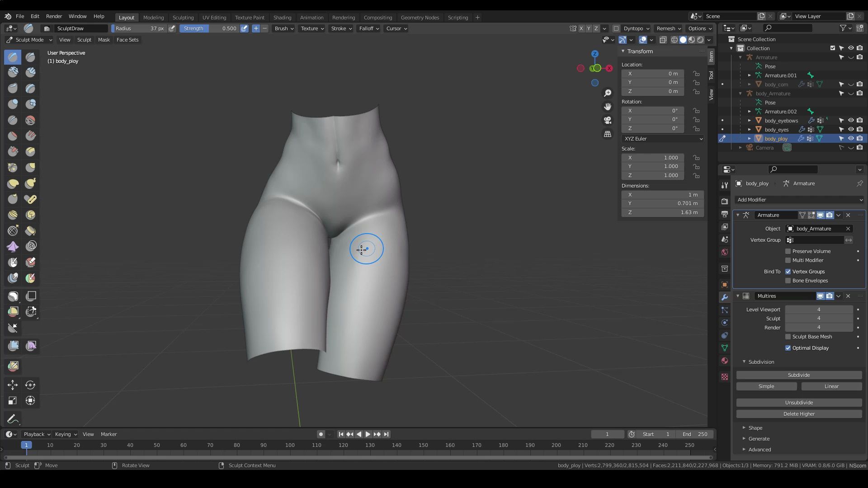Toggle Preserve Volume checkbox
Screen dimensions: 868x488
tap(788, 251)
